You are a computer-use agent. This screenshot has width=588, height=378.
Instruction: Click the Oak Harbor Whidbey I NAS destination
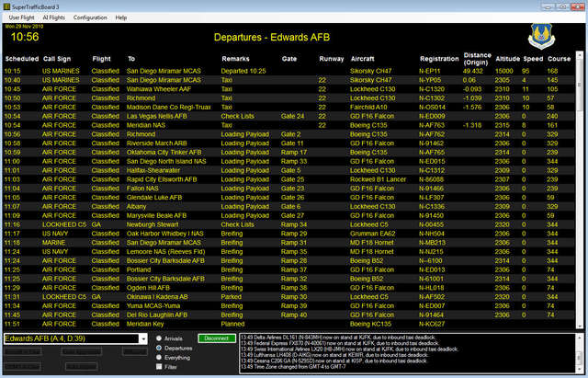click(164, 234)
